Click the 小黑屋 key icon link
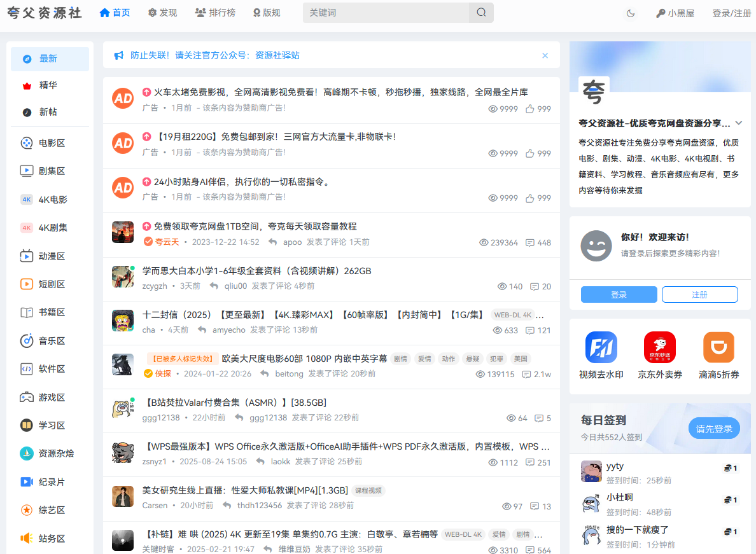Screen dimensions: 756x554 (x=675, y=13)
